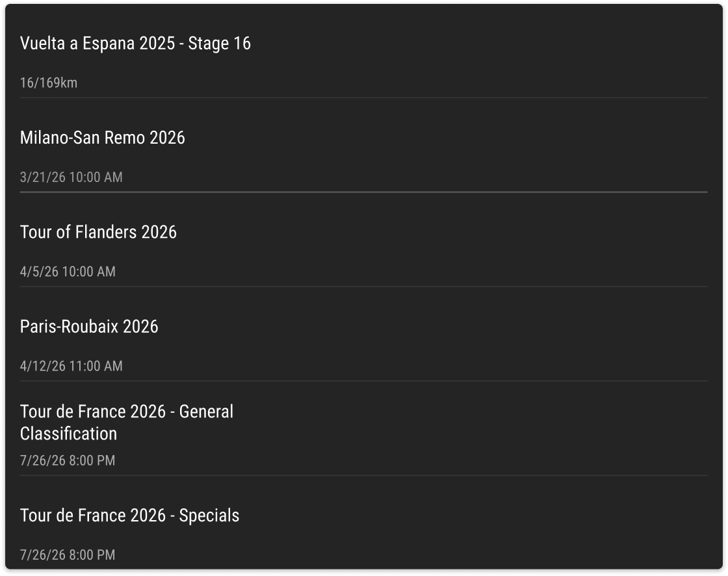Select the Milano-San Remo 2026 event

[x=103, y=138]
